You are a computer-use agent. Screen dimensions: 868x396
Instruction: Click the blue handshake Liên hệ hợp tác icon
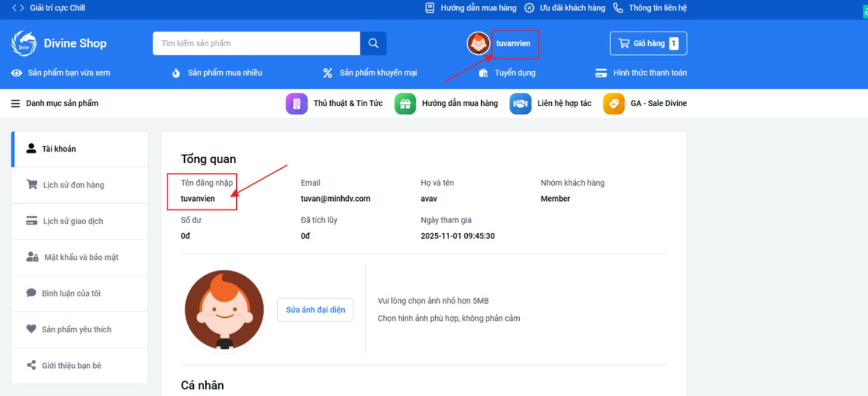(x=520, y=103)
